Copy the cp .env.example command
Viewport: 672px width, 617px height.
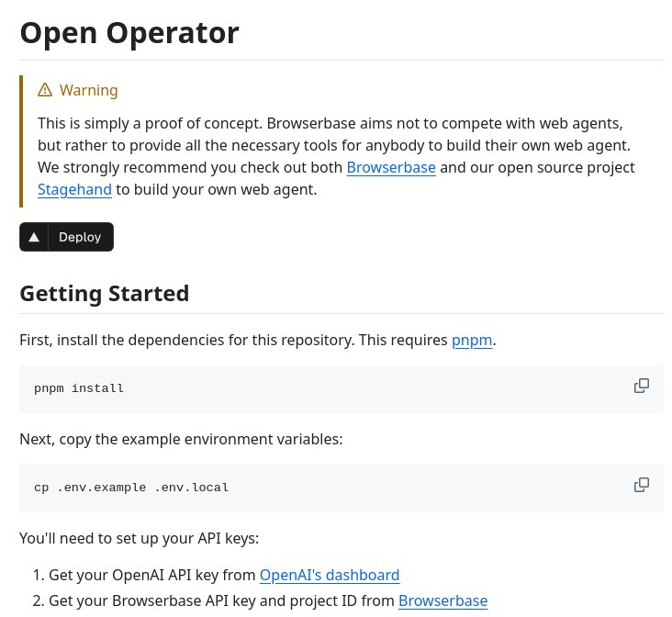pos(641,485)
